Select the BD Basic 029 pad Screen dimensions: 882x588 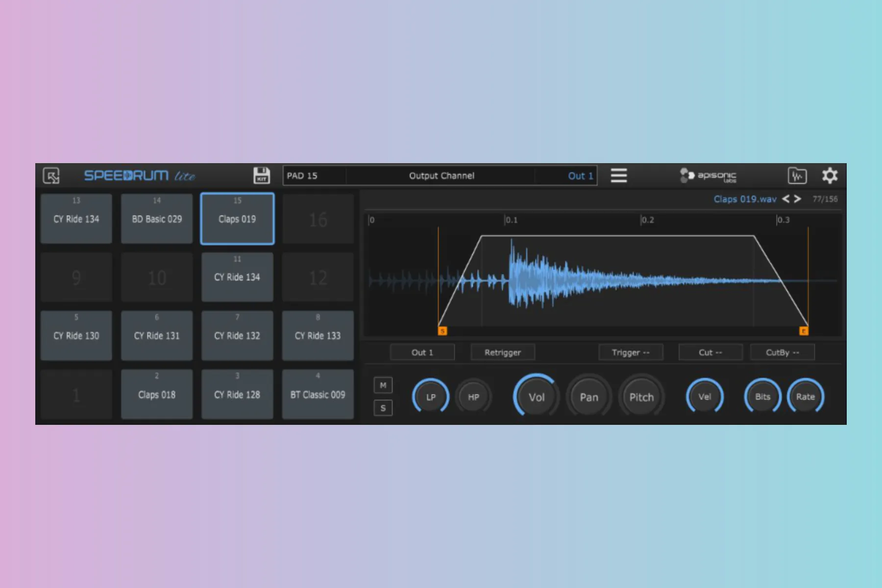pos(157,219)
